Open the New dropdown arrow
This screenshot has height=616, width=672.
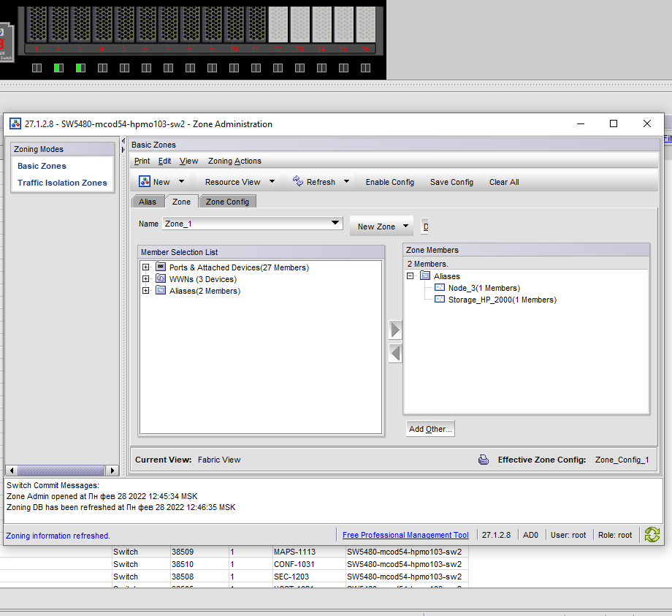point(181,181)
